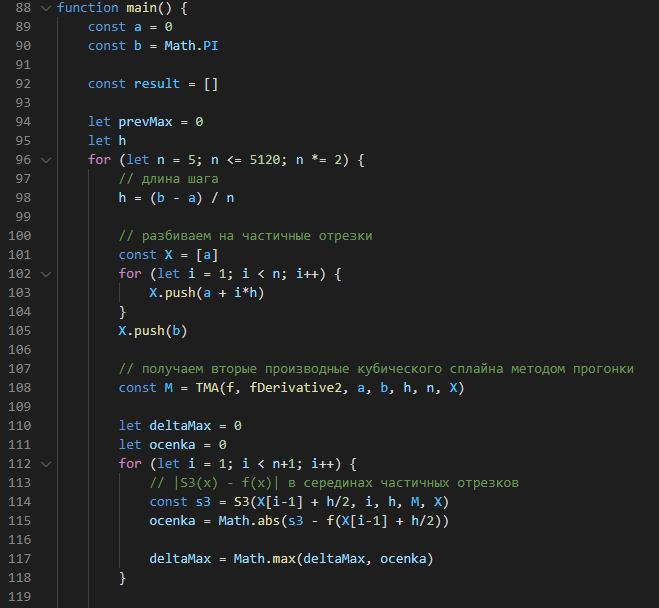Click 'let ocenka = 0' on line 111
The image size is (659, 608).
coord(172,445)
